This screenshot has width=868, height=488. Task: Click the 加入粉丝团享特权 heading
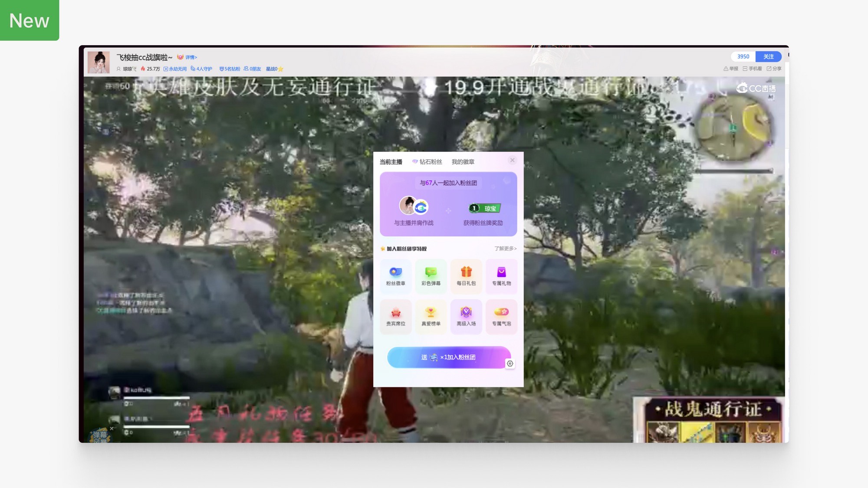pyautogui.click(x=407, y=249)
